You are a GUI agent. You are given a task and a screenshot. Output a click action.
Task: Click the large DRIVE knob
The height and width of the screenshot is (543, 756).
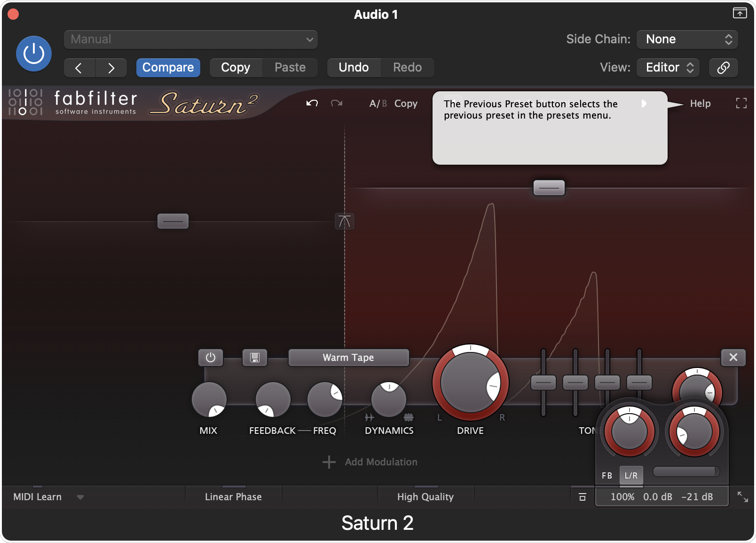(470, 382)
